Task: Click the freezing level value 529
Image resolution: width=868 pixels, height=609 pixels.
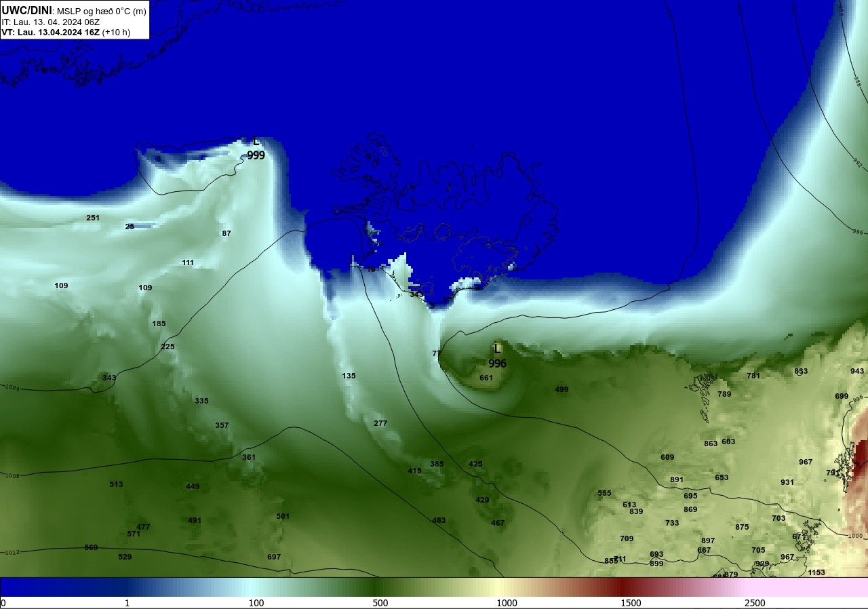Action: [x=125, y=557]
